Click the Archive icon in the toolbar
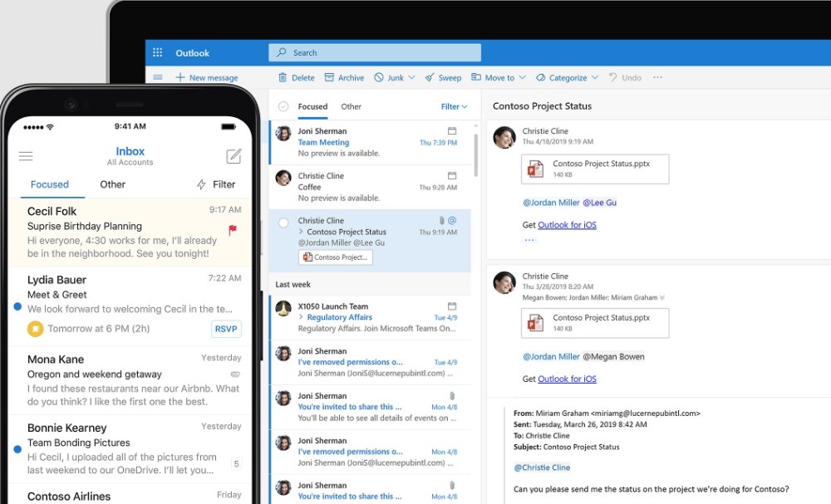The height and width of the screenshot is (504, 831). pyautogui.click(x=329, y=76)
